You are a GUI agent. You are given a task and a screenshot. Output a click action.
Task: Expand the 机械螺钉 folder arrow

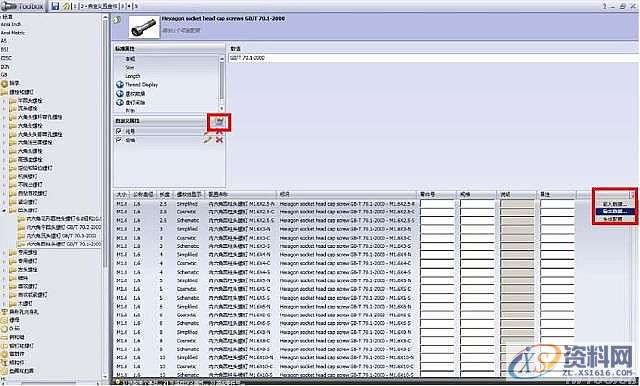(x=4, y=177)
